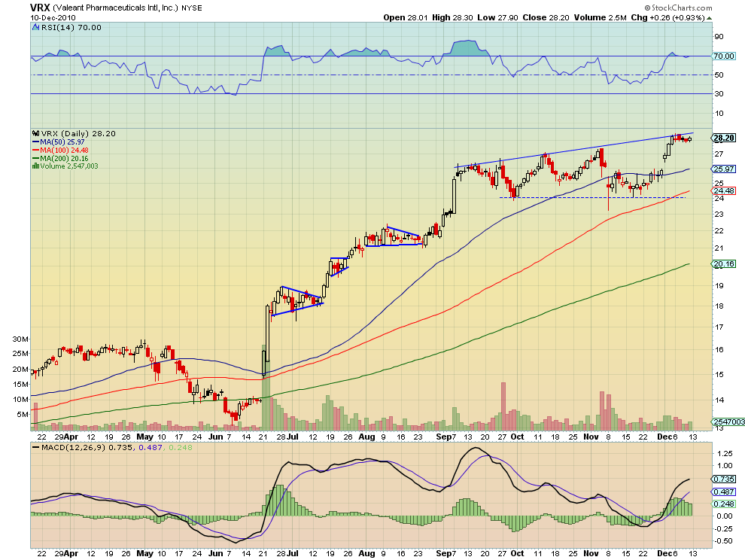Viewport: 745px width, 560px height.
Task: Click the 90 level on the RSI scale
Action: click(x=719, y=37)
